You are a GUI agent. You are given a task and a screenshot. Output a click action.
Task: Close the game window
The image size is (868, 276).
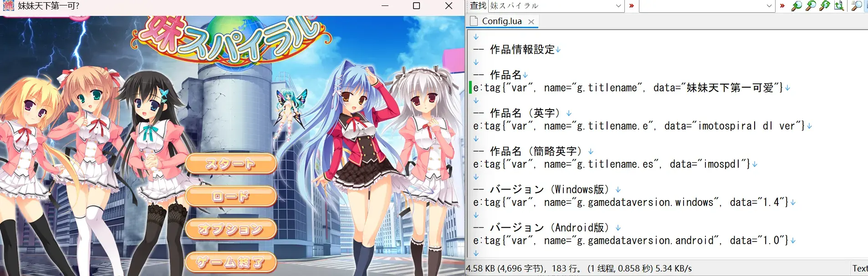pos(449,6)
